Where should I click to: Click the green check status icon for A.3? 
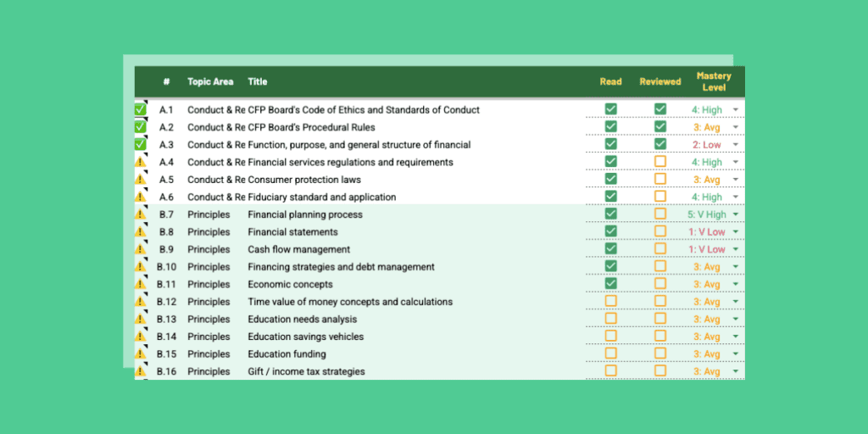140,144
